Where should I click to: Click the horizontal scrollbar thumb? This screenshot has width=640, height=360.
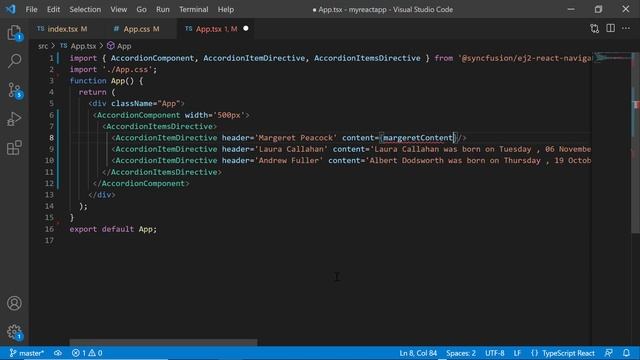pos(163,342)
